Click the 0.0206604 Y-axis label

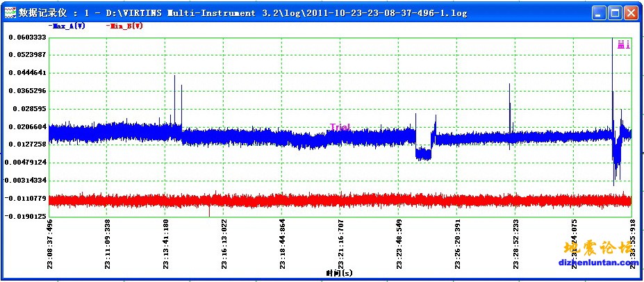click(x=28, y=126)
